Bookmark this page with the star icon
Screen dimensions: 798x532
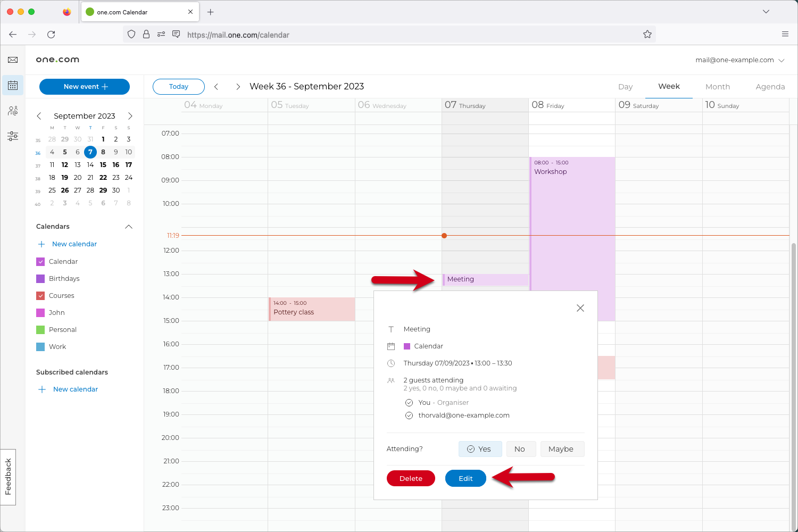point(647,35)
